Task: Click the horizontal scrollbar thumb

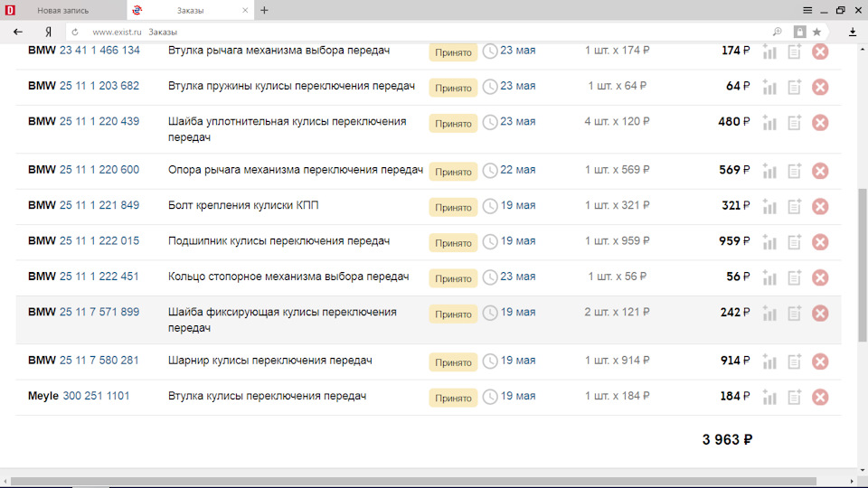Action: click(x=413, y=482)
